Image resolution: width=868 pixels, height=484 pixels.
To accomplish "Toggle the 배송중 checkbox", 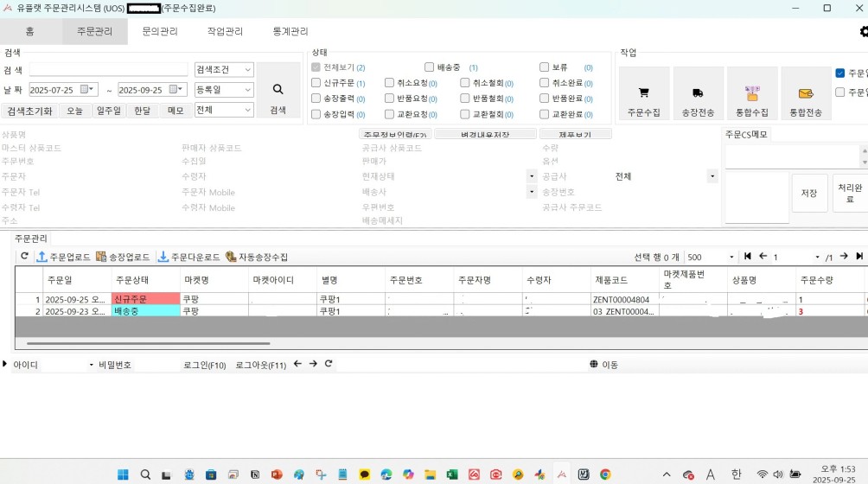I will (430, 67).
